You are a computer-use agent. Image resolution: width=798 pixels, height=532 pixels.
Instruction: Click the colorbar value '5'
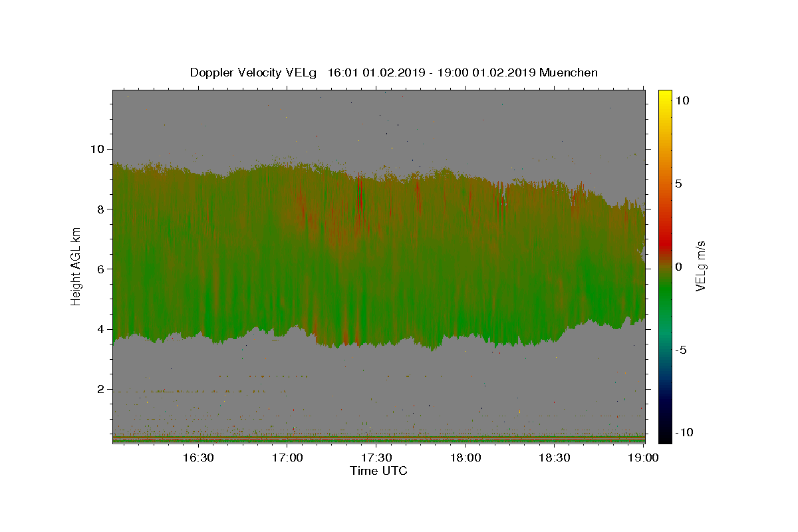pos(680,184)
